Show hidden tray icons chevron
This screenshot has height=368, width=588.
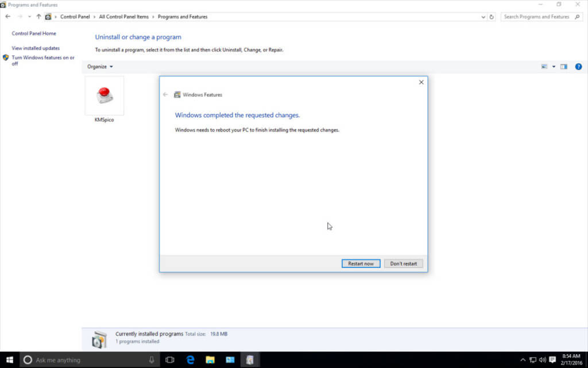point(523,360)
